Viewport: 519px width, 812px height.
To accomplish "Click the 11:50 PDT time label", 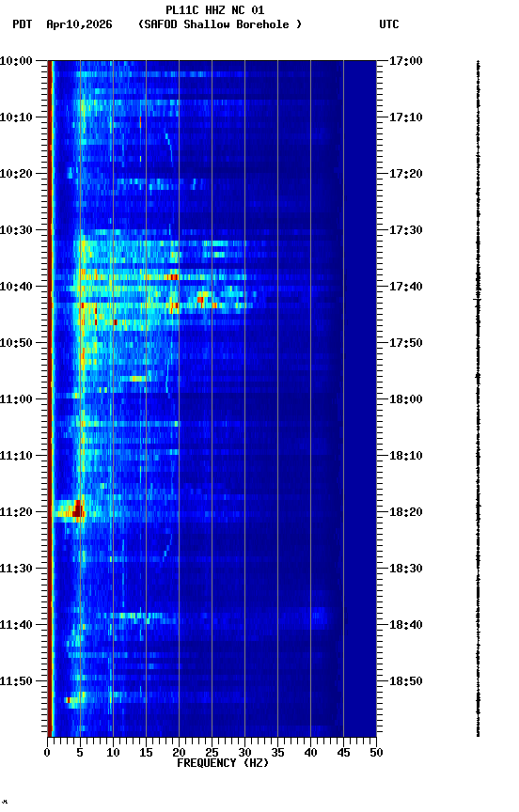I will pos(16,681).
